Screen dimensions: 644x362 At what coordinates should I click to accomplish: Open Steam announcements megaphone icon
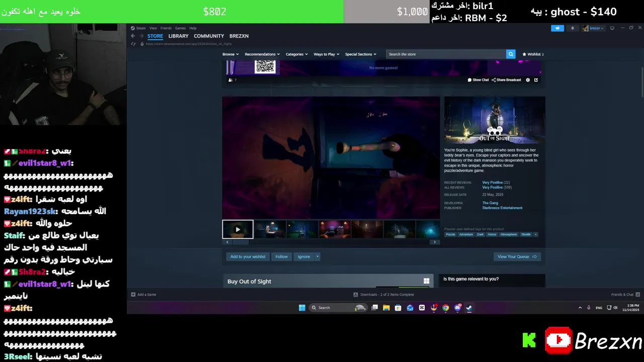pyautogui.click(x=557, y=28)
